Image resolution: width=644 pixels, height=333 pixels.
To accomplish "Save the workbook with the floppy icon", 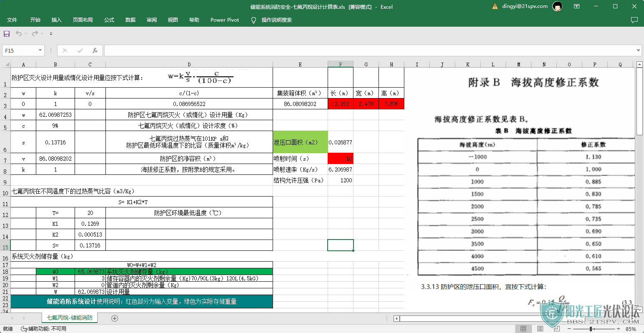I will [x=7, y=33].
